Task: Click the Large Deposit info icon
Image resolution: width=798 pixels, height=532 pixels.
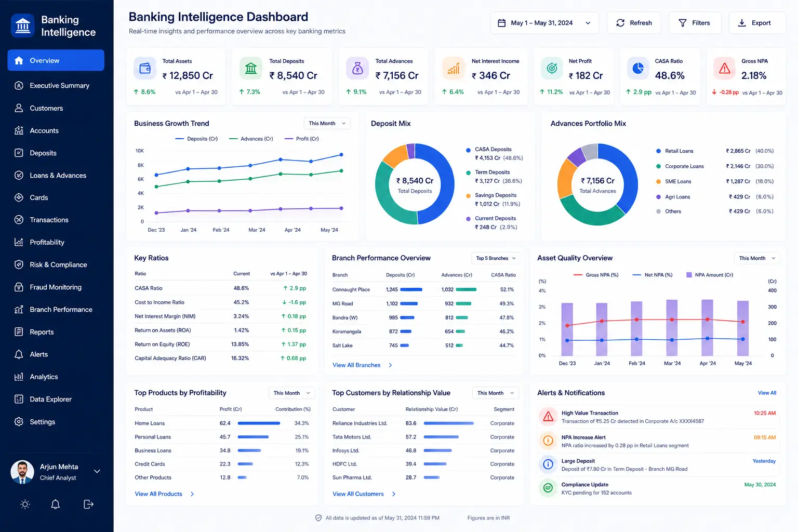Action: [x=548, y=464]
